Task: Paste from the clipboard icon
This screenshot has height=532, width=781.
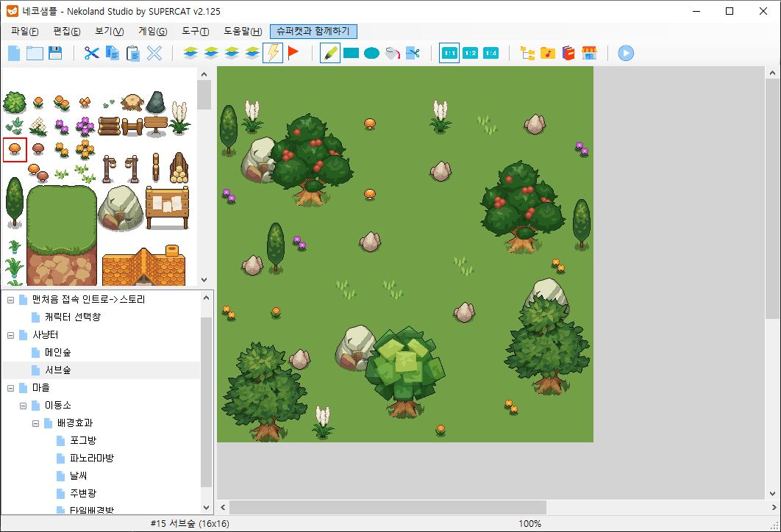Action: (133, 53)
